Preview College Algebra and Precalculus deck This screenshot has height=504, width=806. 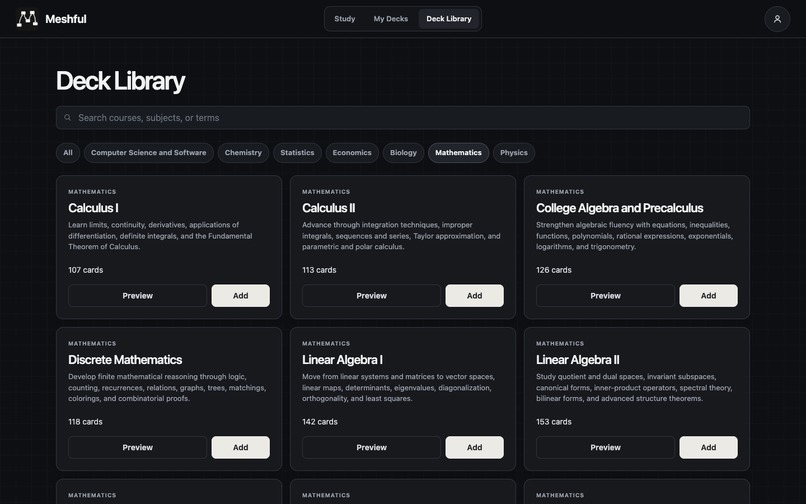(605, 296)
